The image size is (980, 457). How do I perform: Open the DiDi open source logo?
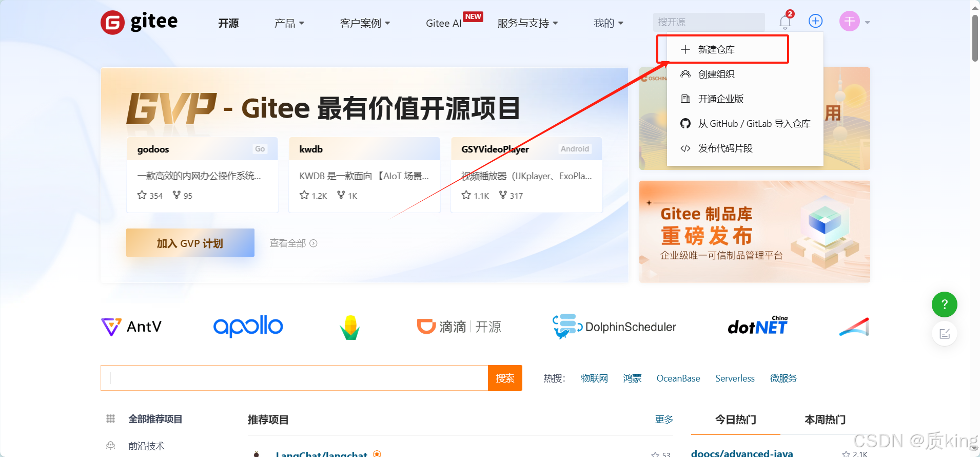tap(459, 327)
